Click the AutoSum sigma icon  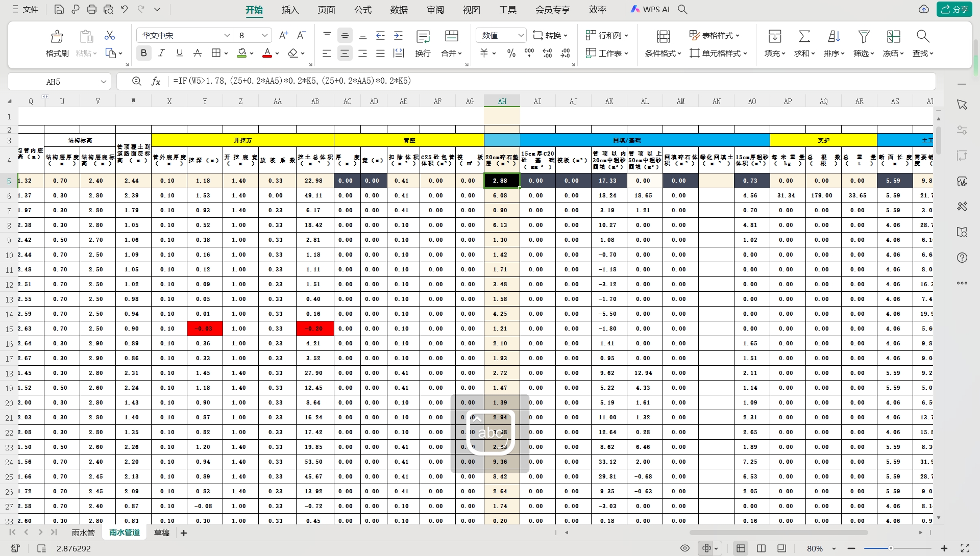[x=804, y=36]
